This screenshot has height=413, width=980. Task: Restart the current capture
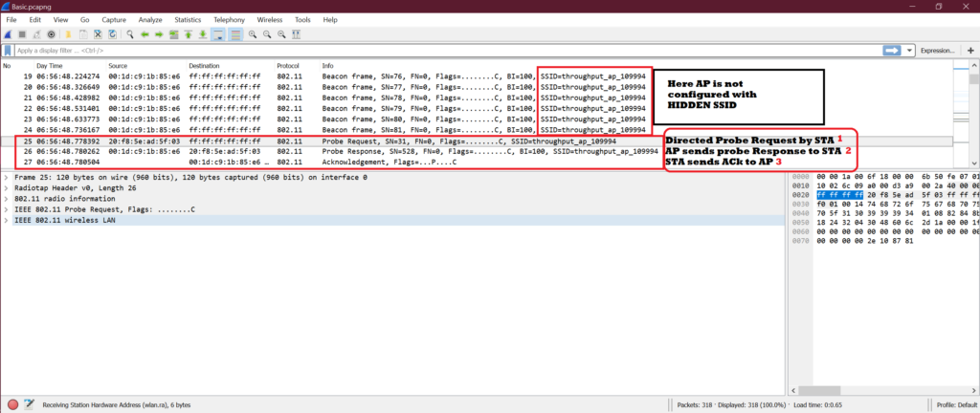click(x=36, y=34)
